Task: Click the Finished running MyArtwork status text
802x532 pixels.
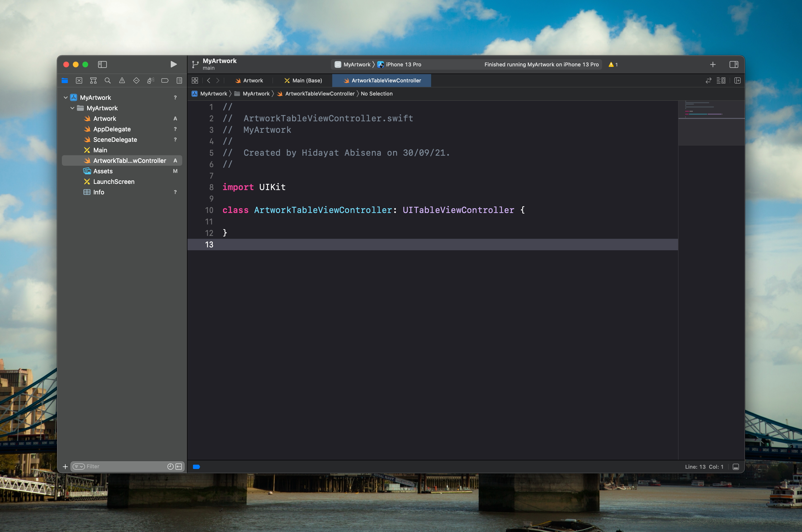Action: pyautogui.click(x=541, y=64)
